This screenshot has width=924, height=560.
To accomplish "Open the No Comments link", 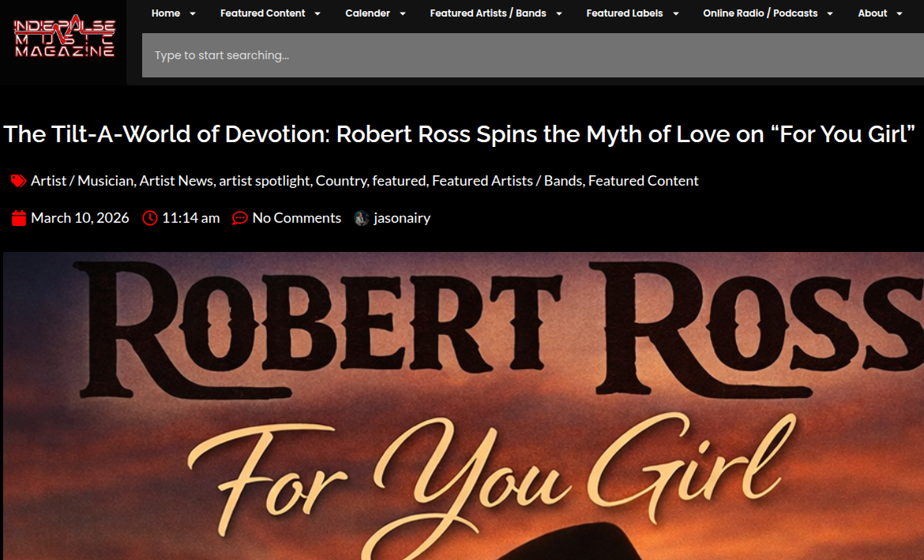I will click(x=296, y=218).
